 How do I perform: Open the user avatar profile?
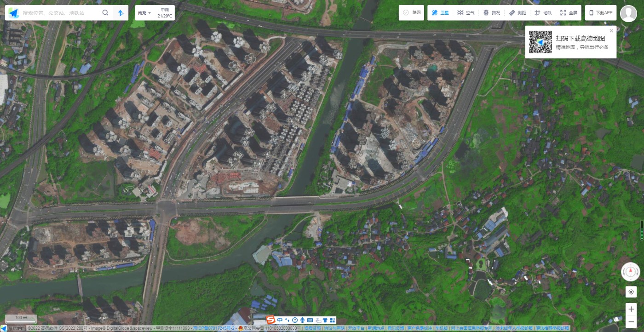pos(628,13)
